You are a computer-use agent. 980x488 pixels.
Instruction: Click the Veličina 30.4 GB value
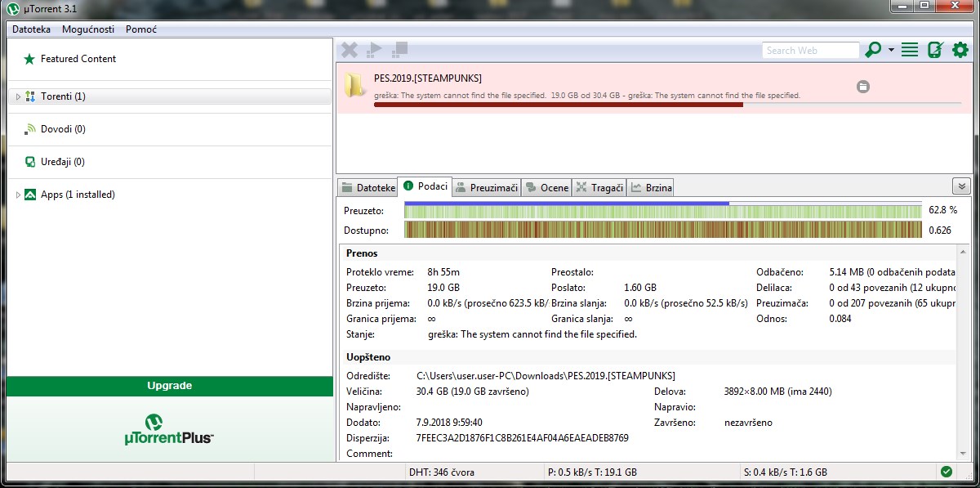coord(472,392)
